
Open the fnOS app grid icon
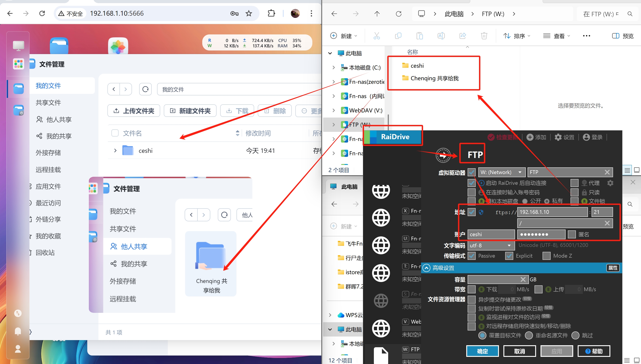19,64
